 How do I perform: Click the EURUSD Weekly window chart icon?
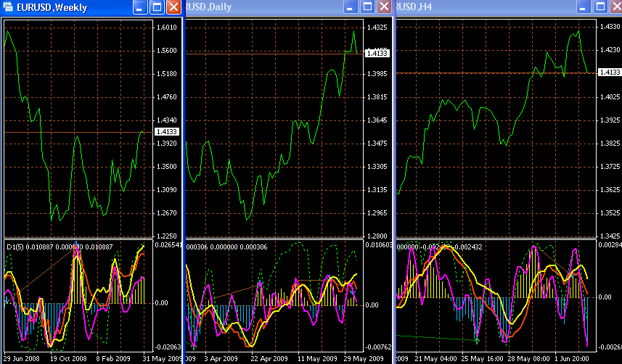[x=7, y=7]
